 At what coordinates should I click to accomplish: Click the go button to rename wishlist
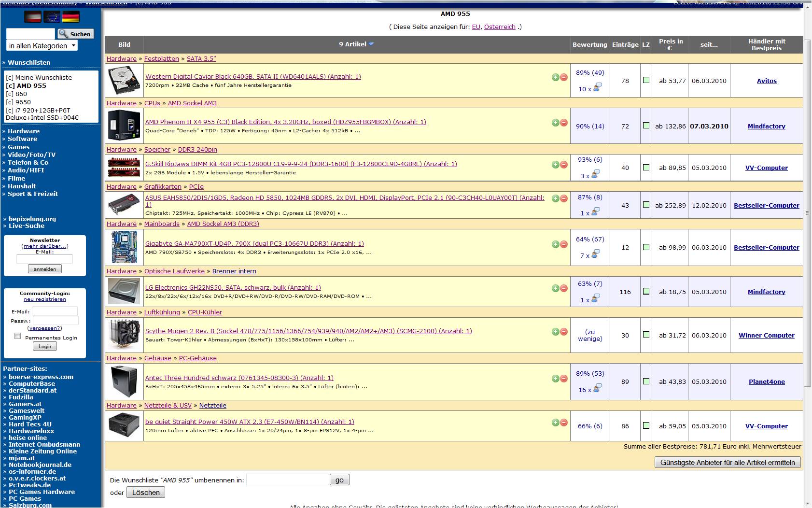339,480
